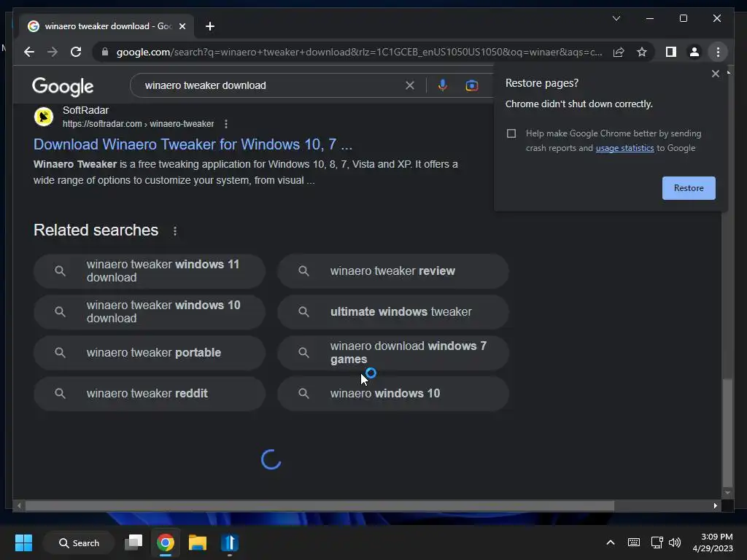Expand the hidden system tray icons chevron
Image resolution: width=747 pixels, height=560 pixels.
click(x=611, y=542)
